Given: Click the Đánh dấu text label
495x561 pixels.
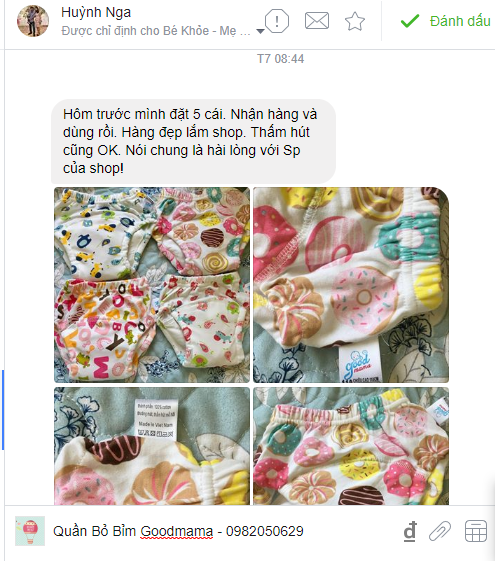Looking at the screenshot, I should pos(460,21).
